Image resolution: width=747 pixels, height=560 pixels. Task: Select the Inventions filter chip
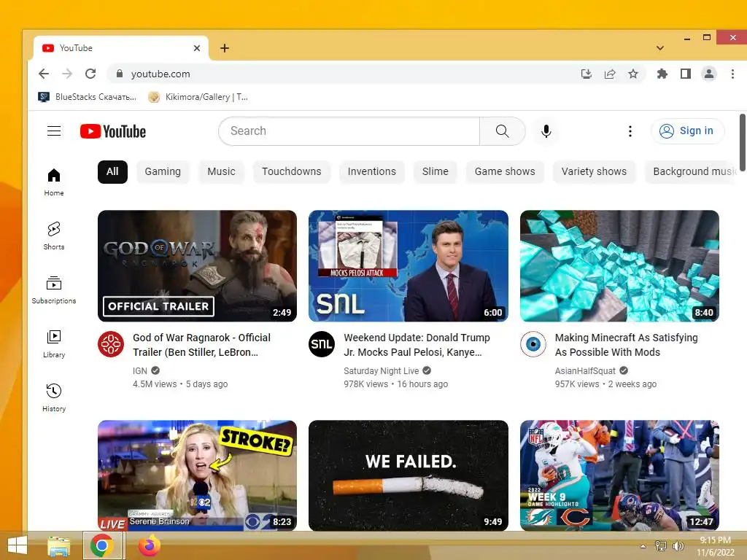(x=371, y=172)
